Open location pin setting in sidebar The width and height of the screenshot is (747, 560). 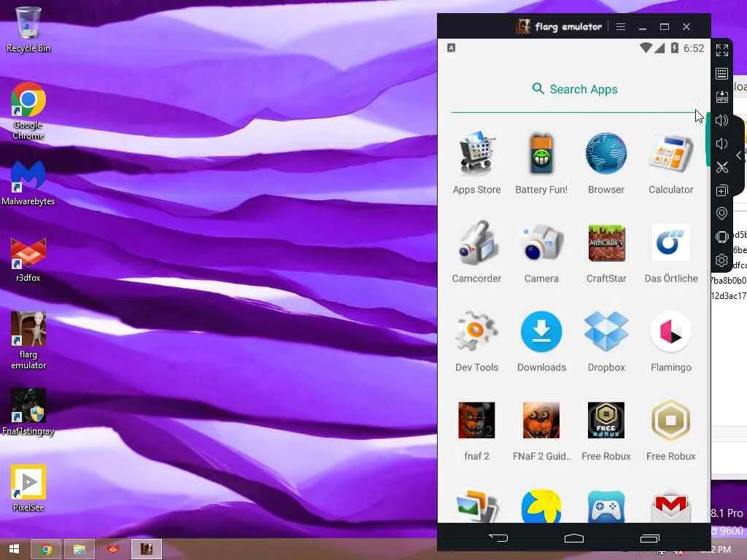[x=721, y=214]
